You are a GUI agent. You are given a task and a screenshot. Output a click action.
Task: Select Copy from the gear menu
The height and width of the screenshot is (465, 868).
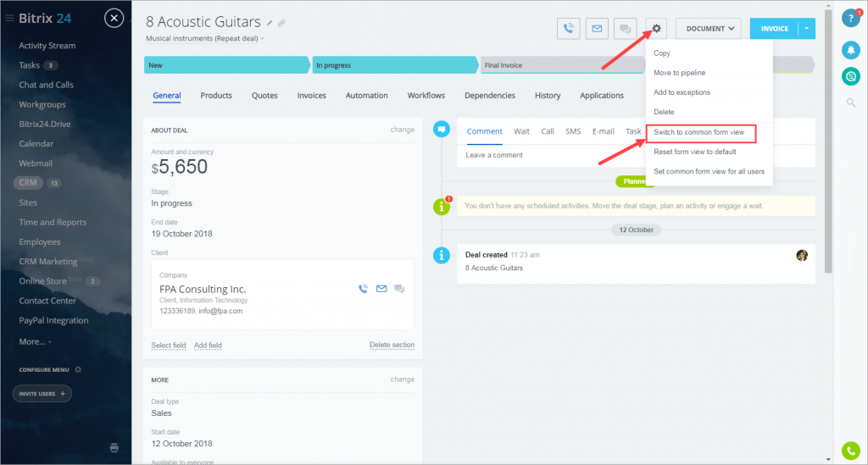pyautogui.click(x=661, y=53)
